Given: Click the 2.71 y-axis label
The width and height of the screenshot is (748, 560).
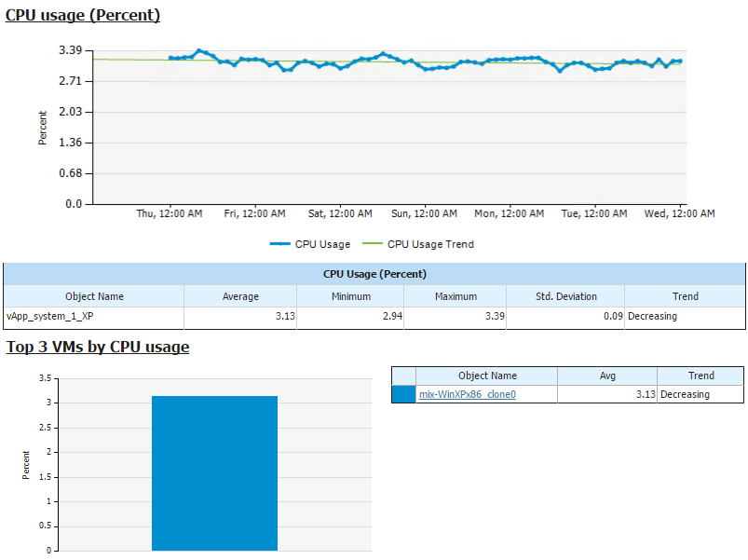Looking at the screenshot, I should pyautogui.click(x=71, y=81).
